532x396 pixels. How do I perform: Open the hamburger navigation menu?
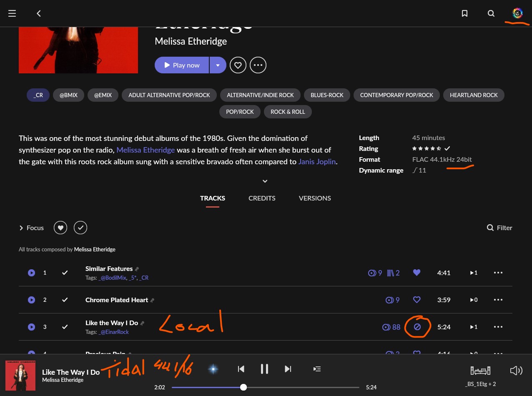click(x=12, y=13)
